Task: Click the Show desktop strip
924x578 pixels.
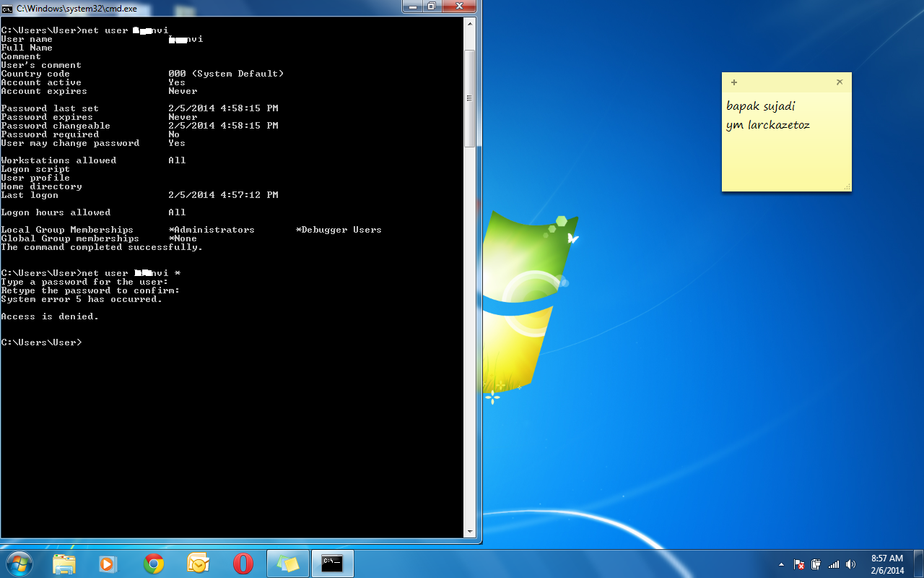Action: pyautogui.click(x=918, y=564)
